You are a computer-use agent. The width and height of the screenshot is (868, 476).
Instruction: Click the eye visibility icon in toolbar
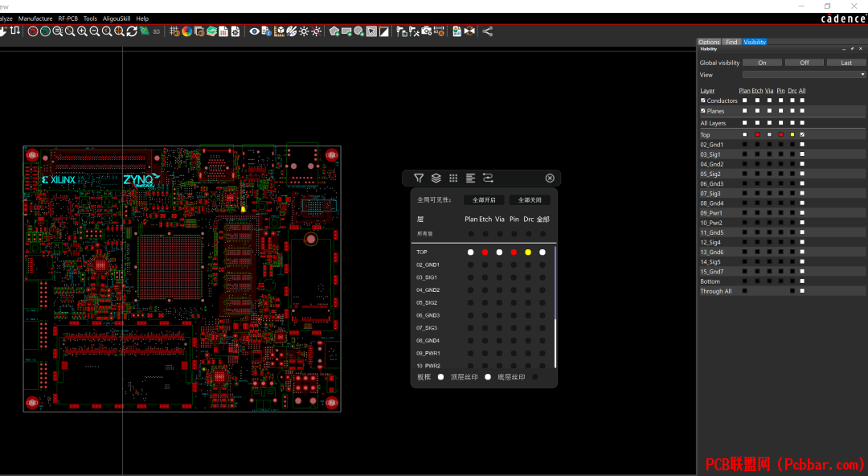click(x=255, y=31)
